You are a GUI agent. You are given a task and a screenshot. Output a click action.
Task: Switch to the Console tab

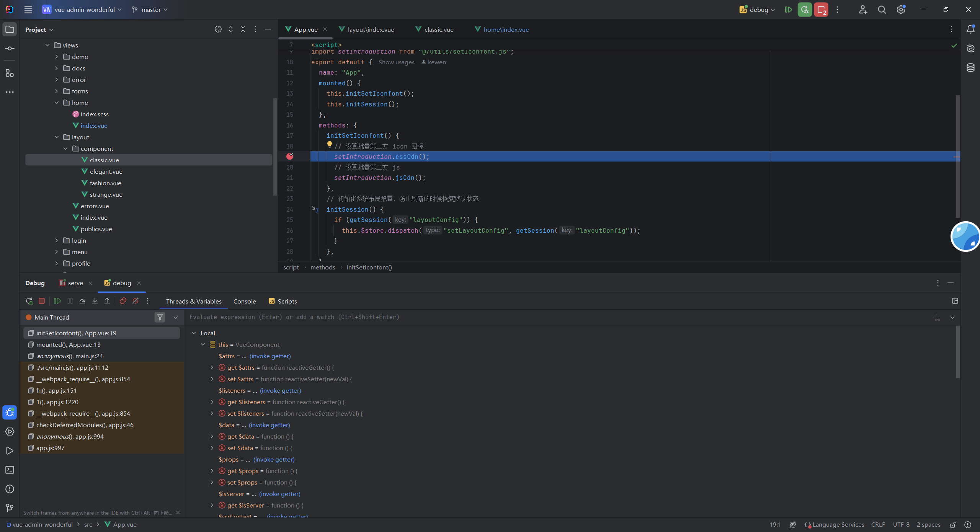245,302
